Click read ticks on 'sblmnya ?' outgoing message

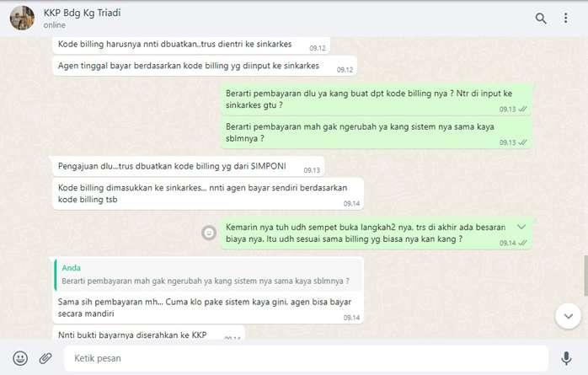coord(522,142)
